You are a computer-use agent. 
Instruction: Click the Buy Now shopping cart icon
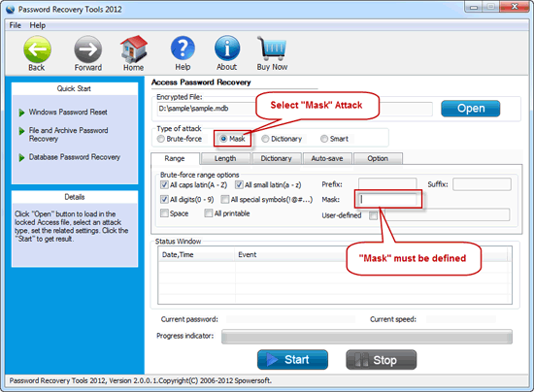coord(272,49)
